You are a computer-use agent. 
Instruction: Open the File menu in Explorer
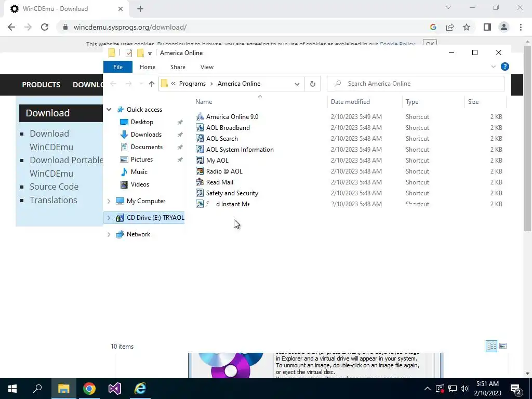click(x=118, y=67)
